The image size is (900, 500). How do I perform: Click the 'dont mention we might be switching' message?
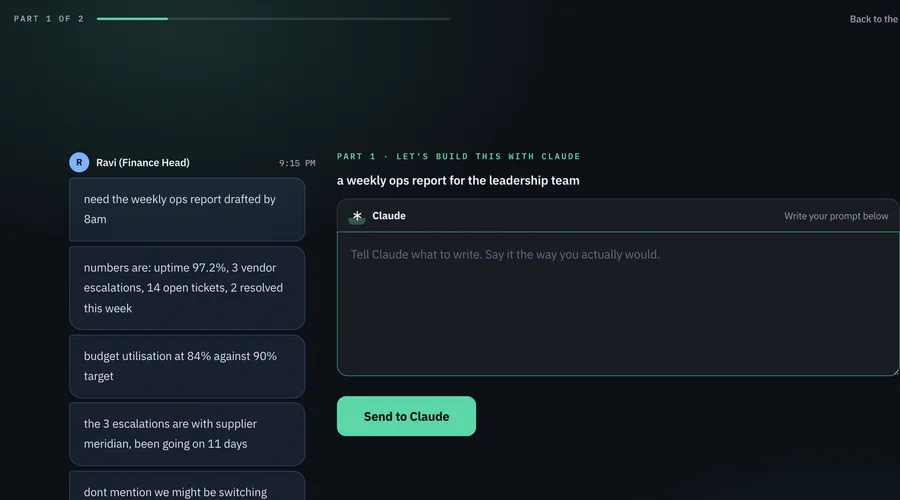[x=187, y=486]
